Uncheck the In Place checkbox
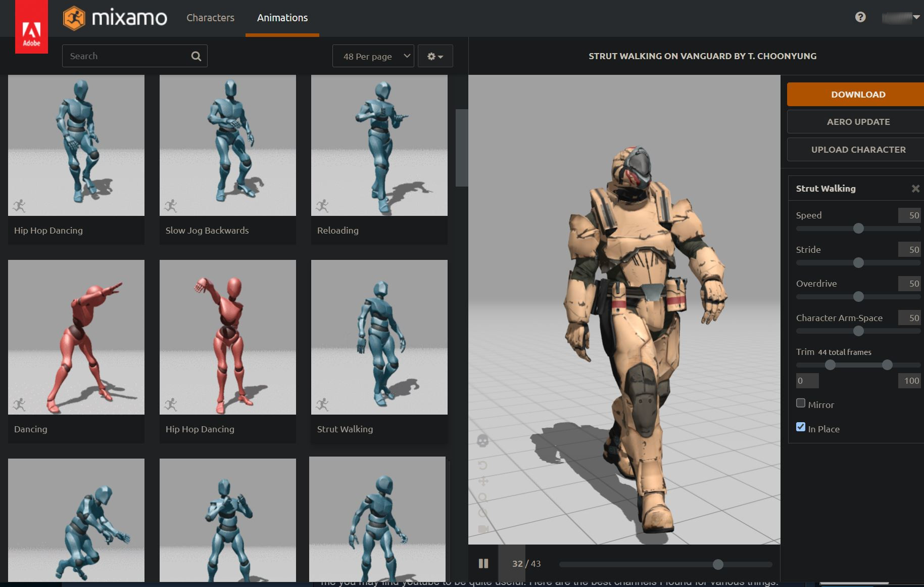 click(x=801, y=427)
